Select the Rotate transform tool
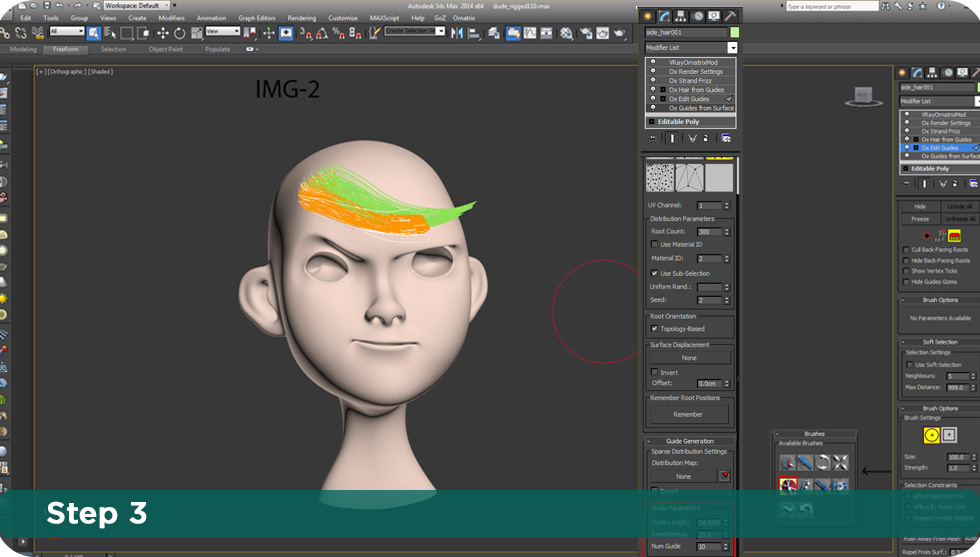The height and width of the screenshot is (557, 980). pos(180,33)
